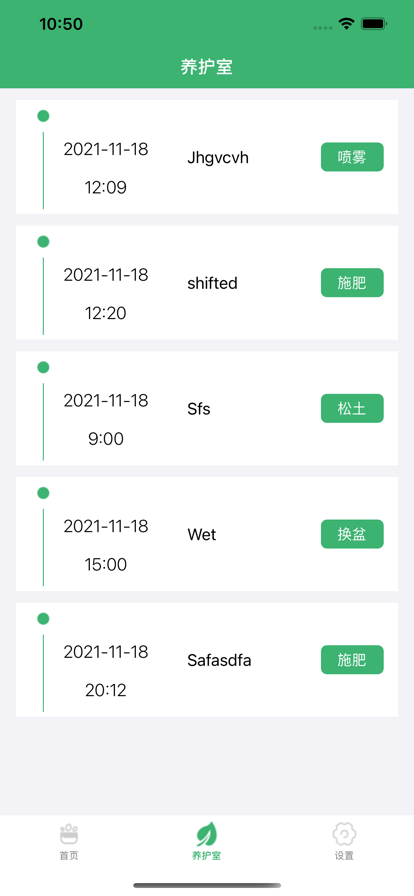Viewport: 414px width, 896px height.
Task: Open the 设置 settings flower icon
Action: (344, 834)
